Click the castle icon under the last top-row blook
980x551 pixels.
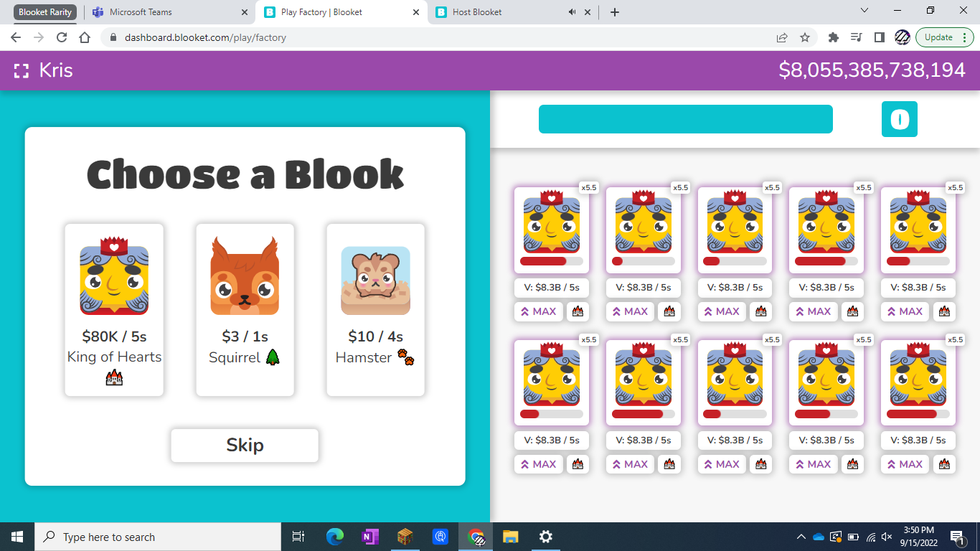tap(944, 311)
